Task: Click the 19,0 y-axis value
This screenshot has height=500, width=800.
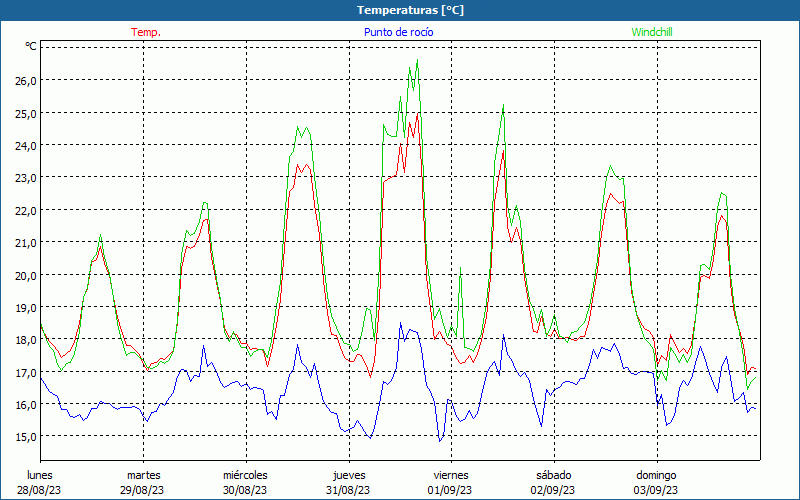Action: pyautogui.click(x=26, y=308)
